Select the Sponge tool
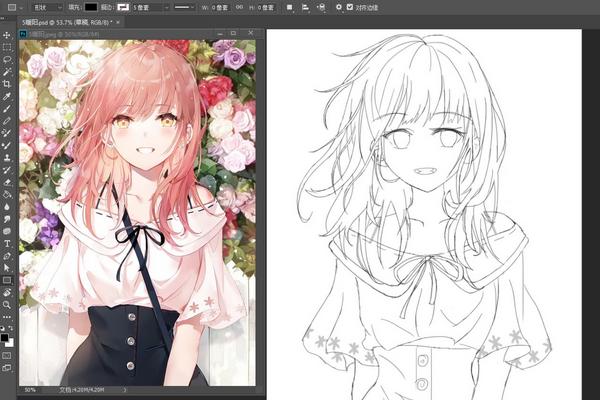 [x=7, y=231]
